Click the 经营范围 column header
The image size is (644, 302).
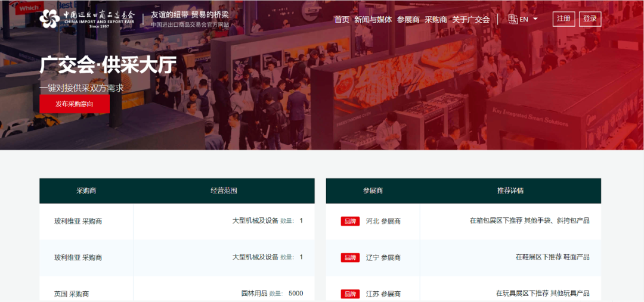tap(224, 191)
